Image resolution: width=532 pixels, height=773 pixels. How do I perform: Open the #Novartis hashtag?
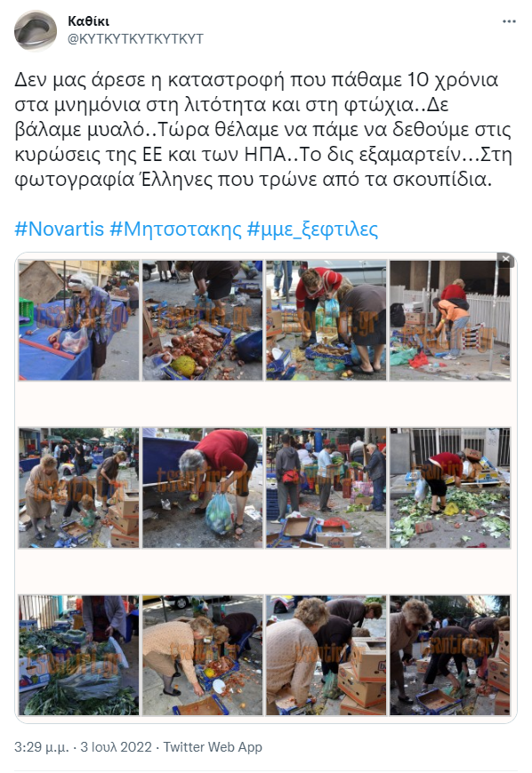[60, 229]
